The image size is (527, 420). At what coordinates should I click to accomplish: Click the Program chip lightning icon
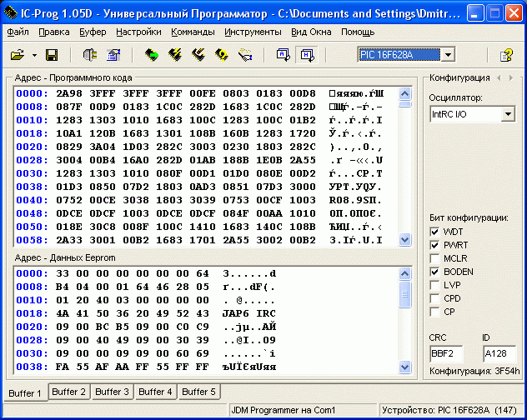click(x=175, y=55)
